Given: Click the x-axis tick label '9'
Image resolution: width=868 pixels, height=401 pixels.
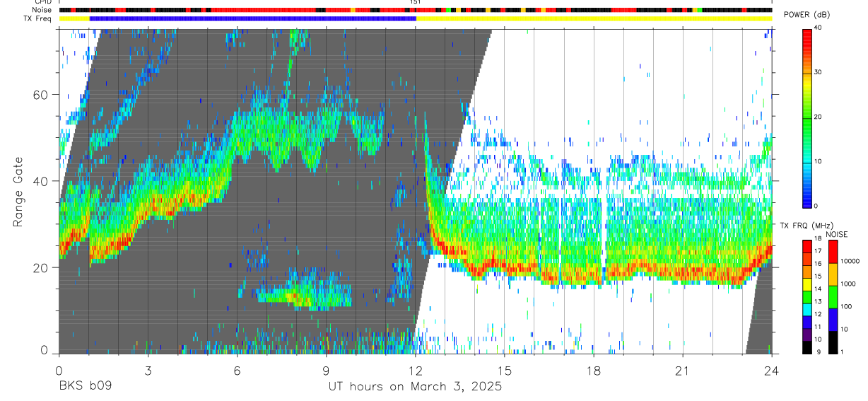Looking at the screenshot, I should coord(326,371).
